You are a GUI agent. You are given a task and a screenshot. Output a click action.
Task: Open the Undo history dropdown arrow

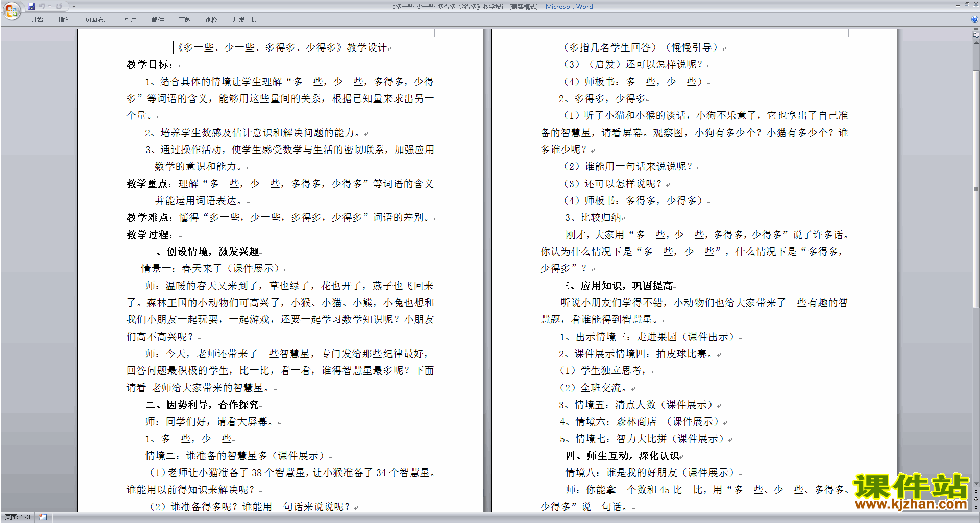point(50,6)
